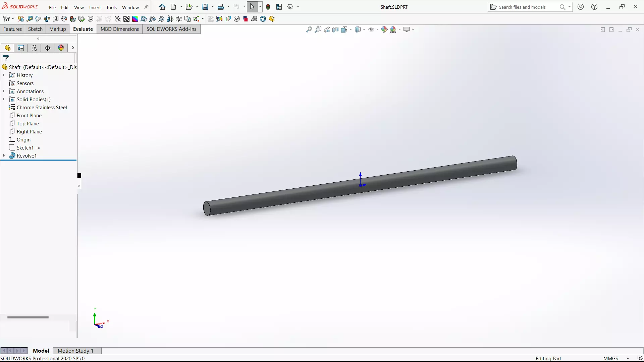Click the Check entity icon with green checkmark
Viewport: 644px width, 362px height.
[x=82, y=19]
